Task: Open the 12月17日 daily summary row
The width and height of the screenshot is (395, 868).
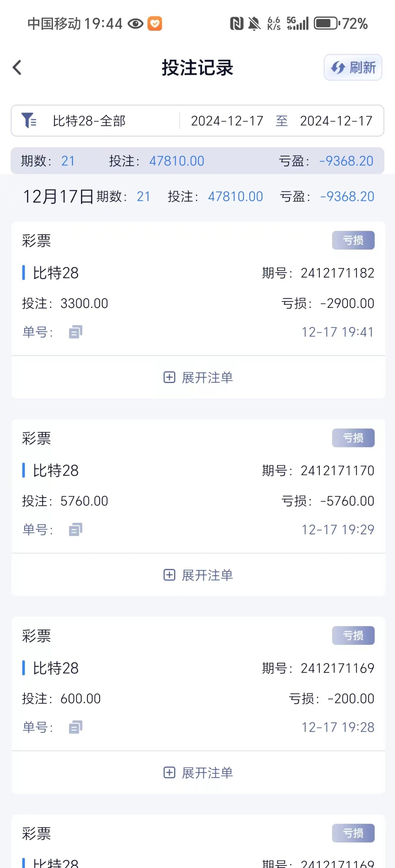Action: tap(198, 196)
